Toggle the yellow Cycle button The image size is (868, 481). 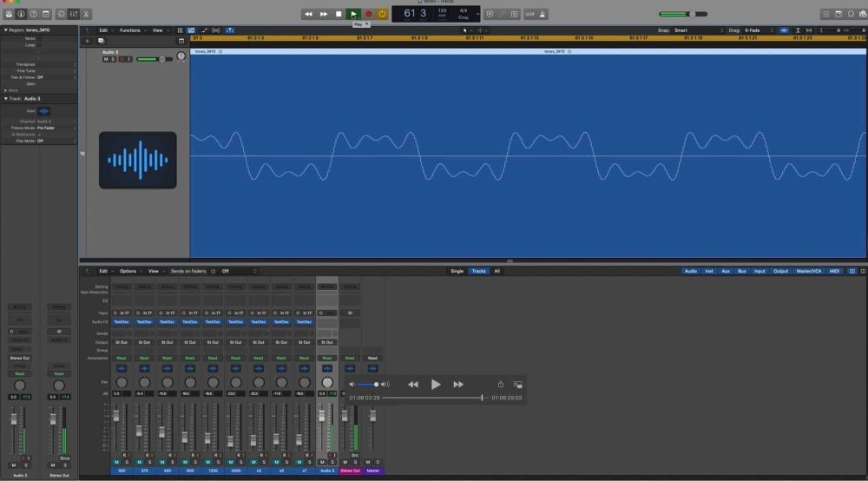383,14
